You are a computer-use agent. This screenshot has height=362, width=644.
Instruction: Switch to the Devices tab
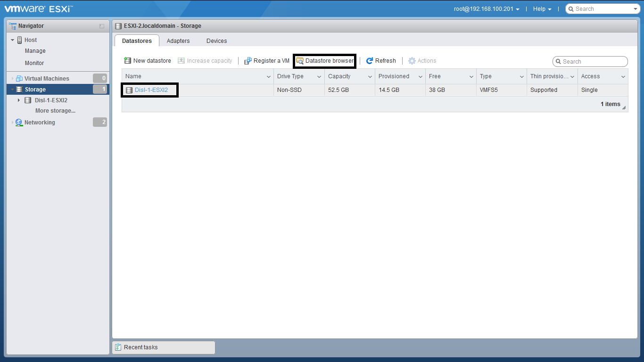216,41
